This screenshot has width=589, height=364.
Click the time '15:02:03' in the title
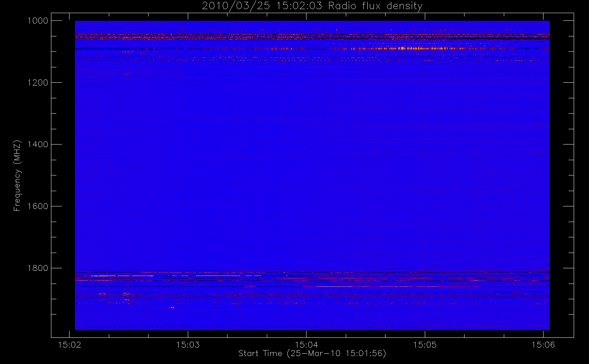point(299,6)
